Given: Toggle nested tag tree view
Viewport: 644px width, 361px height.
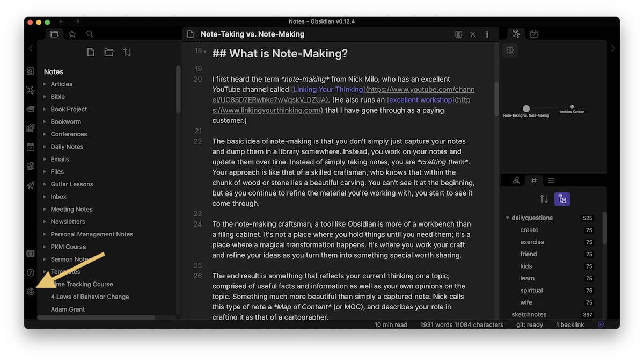Looking at the screenshot, I should (x=562, y=199).
